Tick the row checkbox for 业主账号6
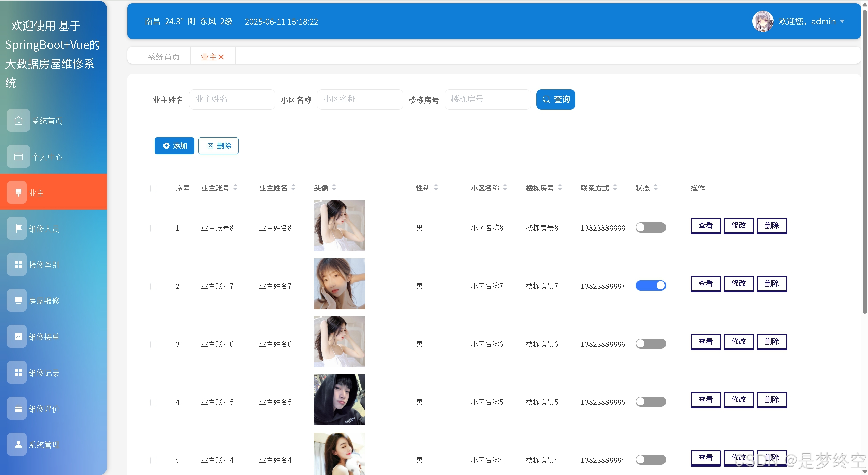 click(x=154, y=344)
